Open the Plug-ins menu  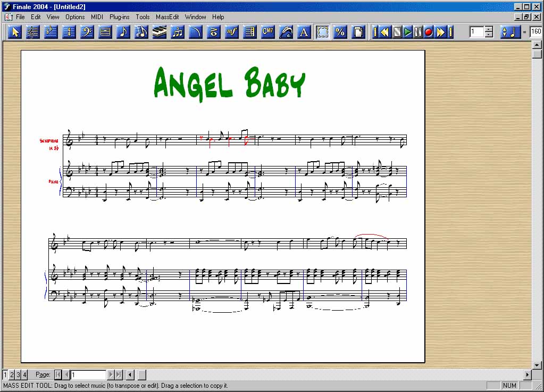point(119,16)
